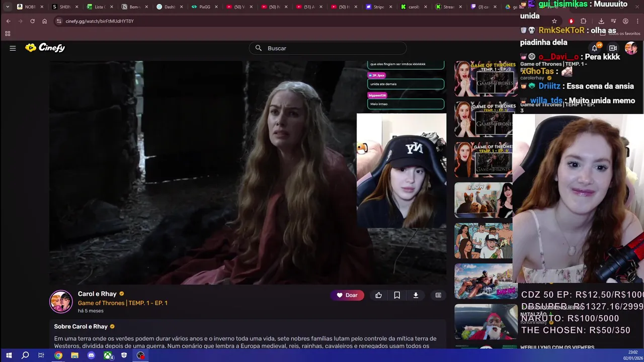Click the 'há 5 meses' upload date

(91, 311)
